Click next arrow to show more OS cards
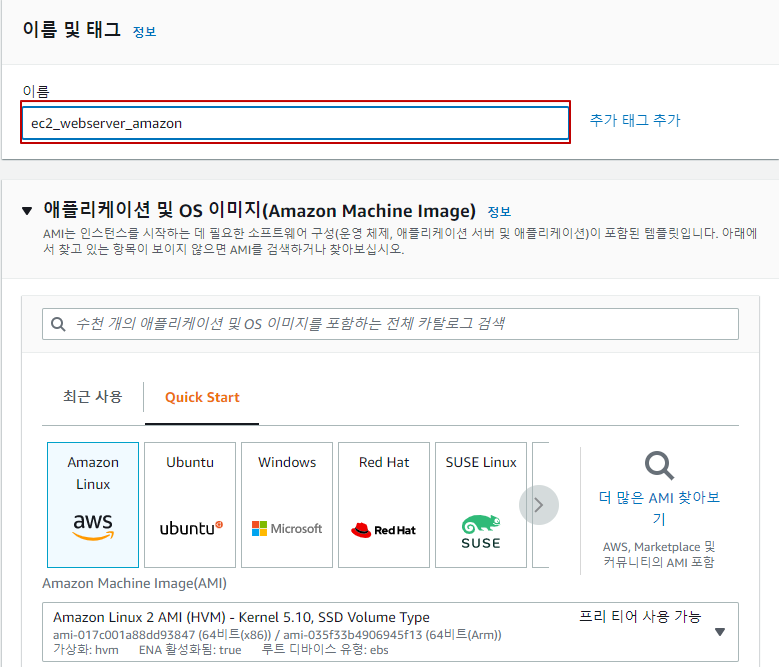Image resolution: width=779 pixels, height=667 pixels. [x=539, y=505]
